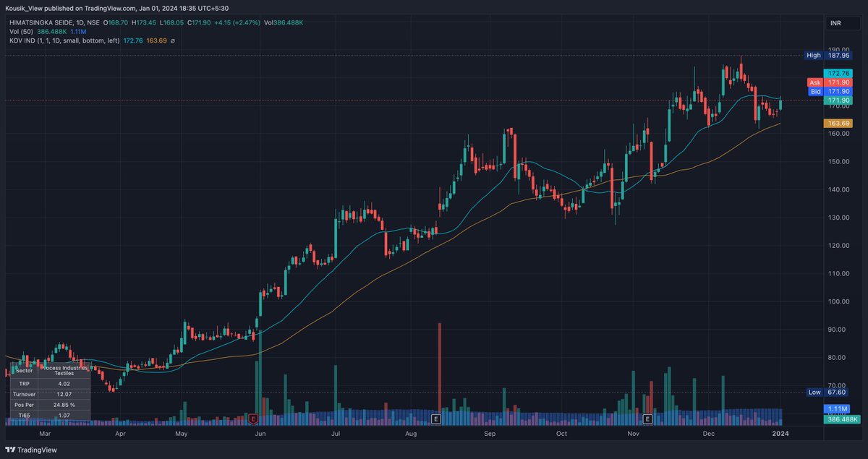This screenshot has height=459, width=868.
Task: Click the 150.00 price scale label
Action: click(x=839, y=162)
